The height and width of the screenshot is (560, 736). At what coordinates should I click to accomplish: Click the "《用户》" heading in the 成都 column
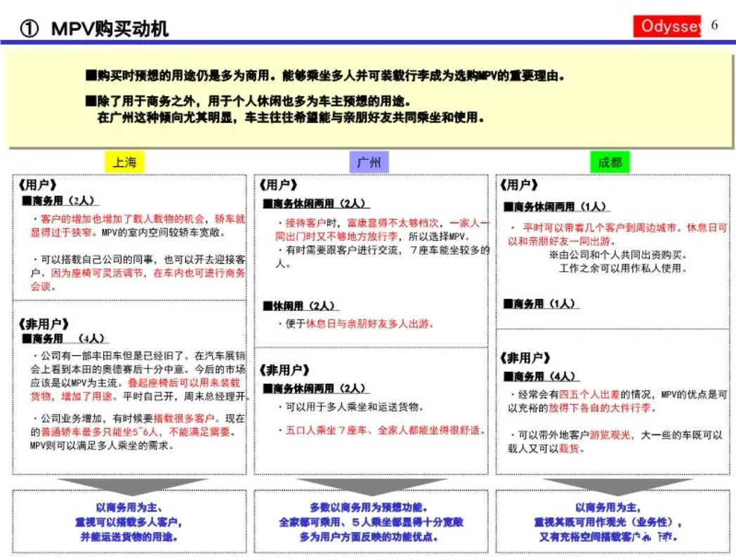coord(519,185)
